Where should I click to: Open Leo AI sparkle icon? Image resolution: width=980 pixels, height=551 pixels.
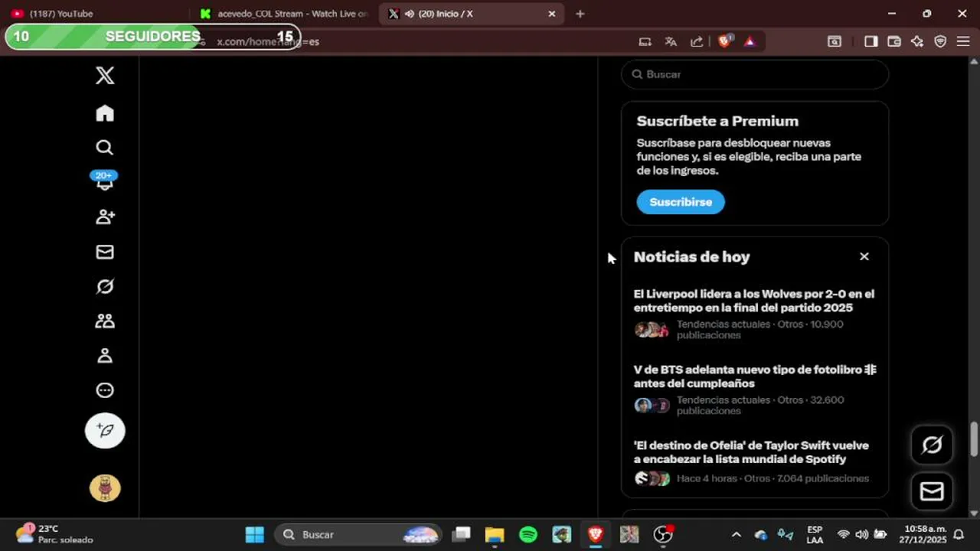[x=917, y=41]
